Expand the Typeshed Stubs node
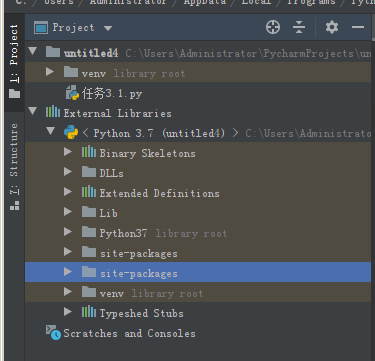This screenshot has height=361, width=375. pyautogui.click(x=68, y=312)
